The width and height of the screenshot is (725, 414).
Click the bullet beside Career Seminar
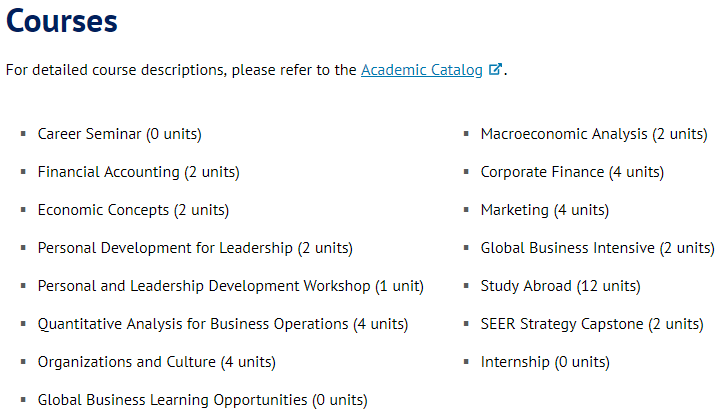point(23,134)
